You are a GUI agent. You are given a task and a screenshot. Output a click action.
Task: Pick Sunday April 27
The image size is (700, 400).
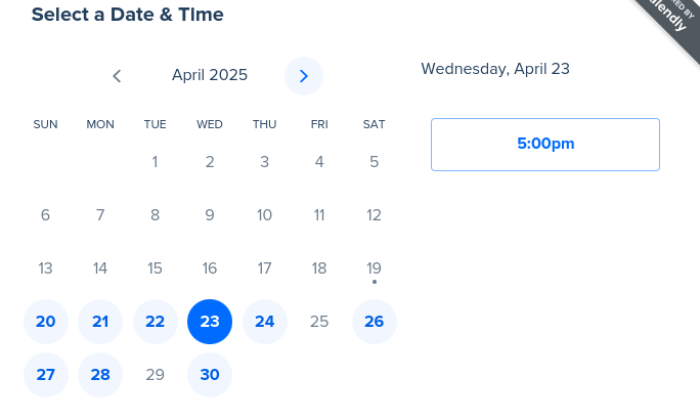(46, 375)
